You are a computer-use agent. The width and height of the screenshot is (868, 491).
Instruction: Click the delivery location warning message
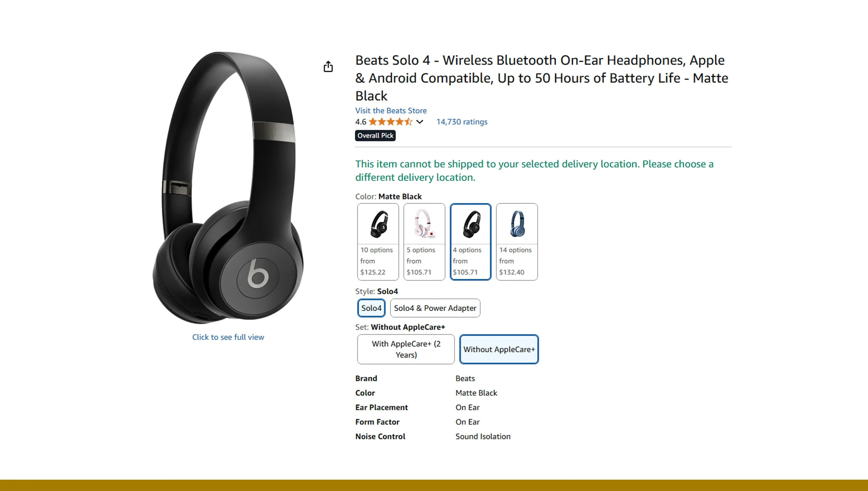[534, 171]
